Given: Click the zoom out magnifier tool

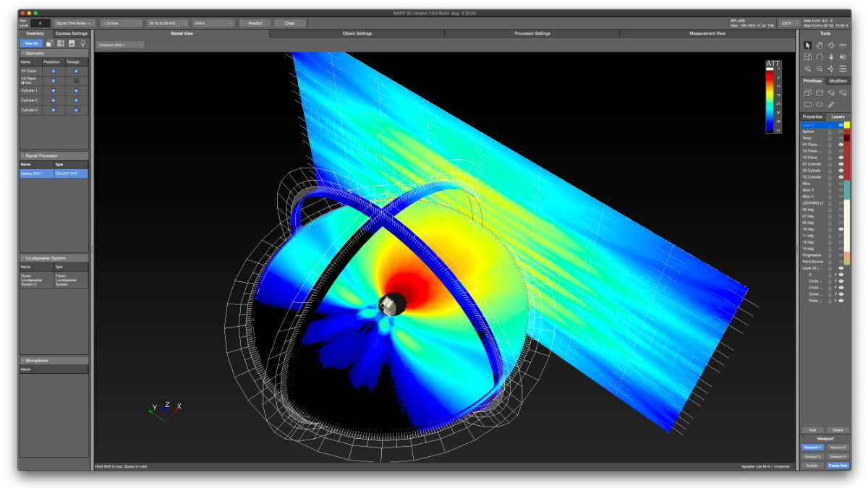Looking at the screenshot, I should [820, 69].
